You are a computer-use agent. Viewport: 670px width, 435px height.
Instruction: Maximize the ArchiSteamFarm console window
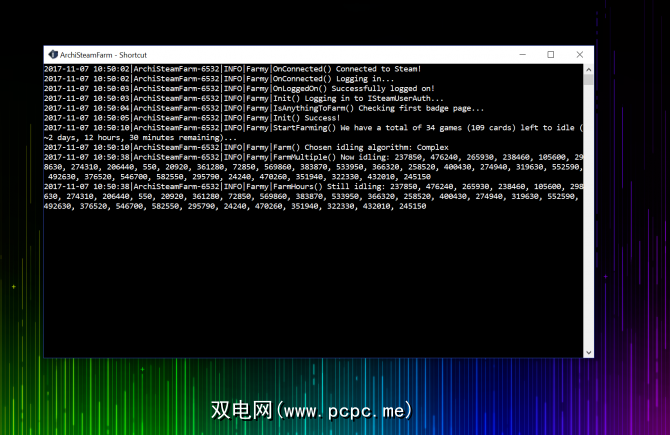[551, 55]
